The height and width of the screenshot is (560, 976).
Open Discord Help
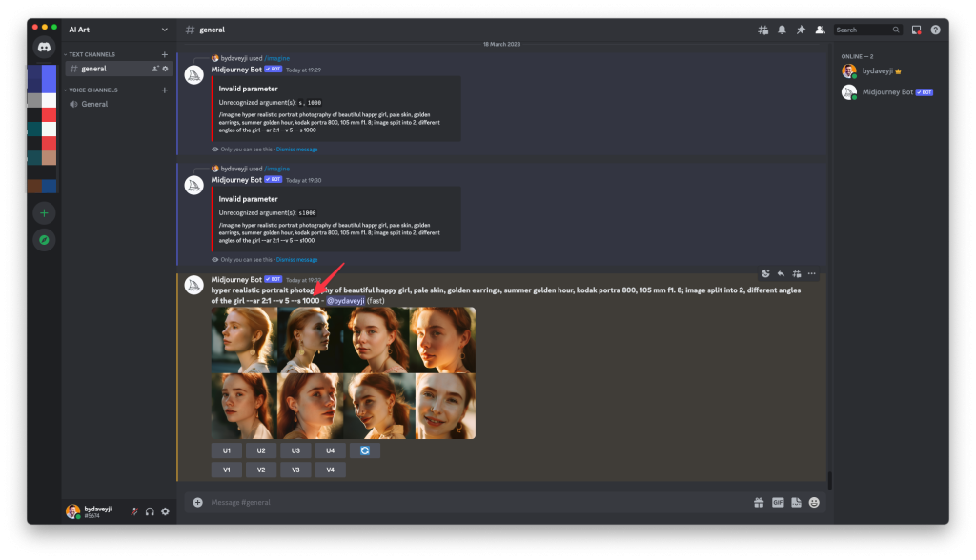tap(936, 30)
